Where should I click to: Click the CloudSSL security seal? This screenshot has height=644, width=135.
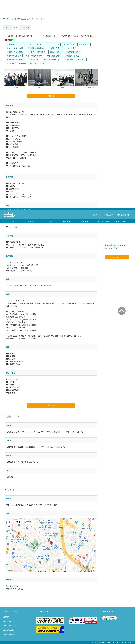pos(109,618)
